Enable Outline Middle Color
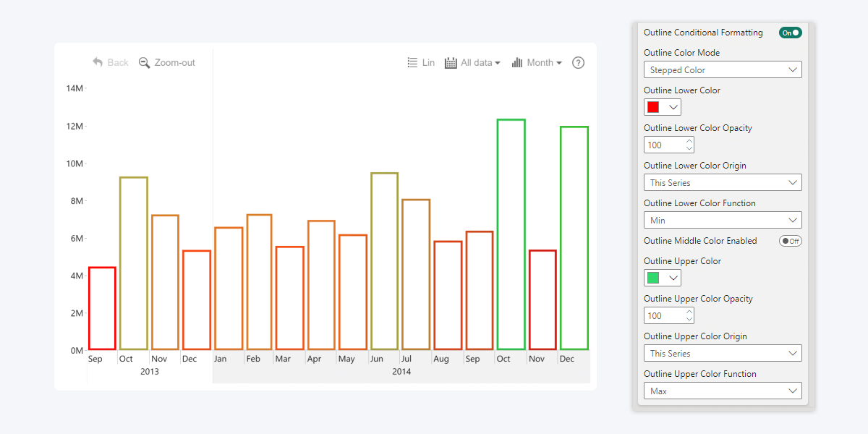Viewport: 868px width, 434px height. tap(790, 240)
